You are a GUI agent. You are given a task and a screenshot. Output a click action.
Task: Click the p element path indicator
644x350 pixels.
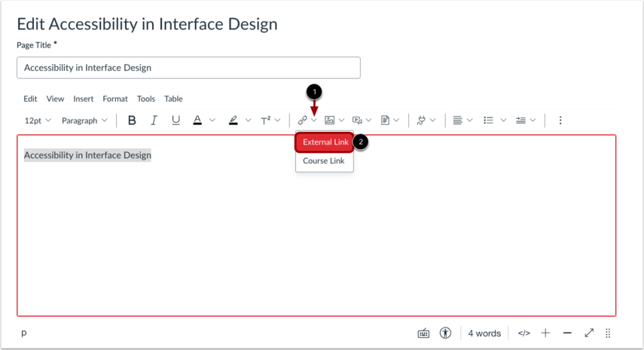[24, 333]
